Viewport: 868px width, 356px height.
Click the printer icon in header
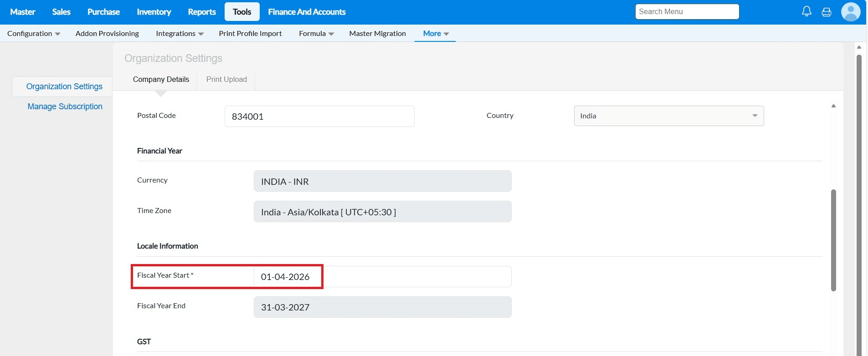pyautogui.click(x=827, y=12)
